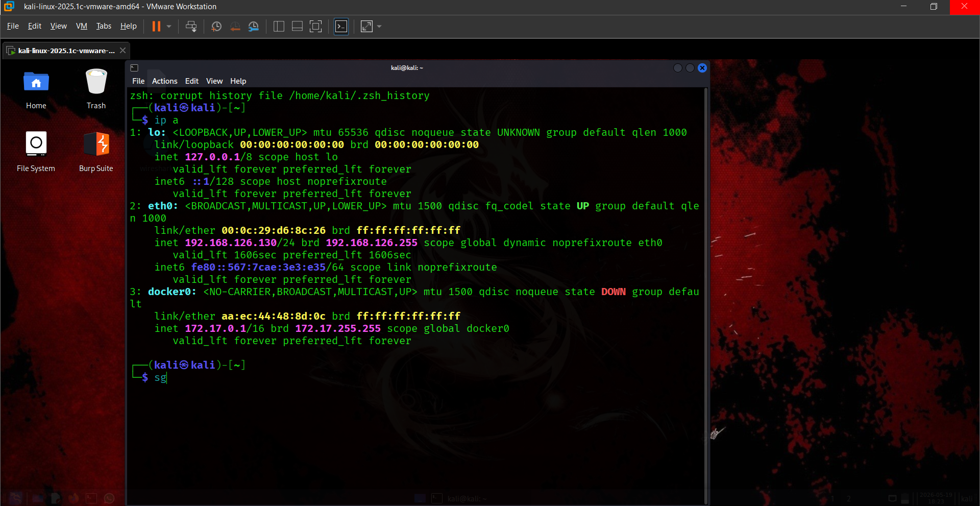
Task: Click fe80::567:7cae:3e3:e35 IPv6 address
Action: tap(258, 267)
